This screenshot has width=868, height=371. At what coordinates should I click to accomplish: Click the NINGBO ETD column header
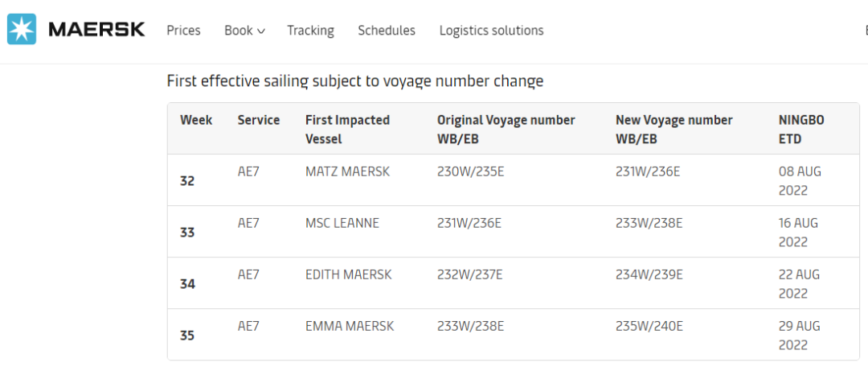[801, 129]
